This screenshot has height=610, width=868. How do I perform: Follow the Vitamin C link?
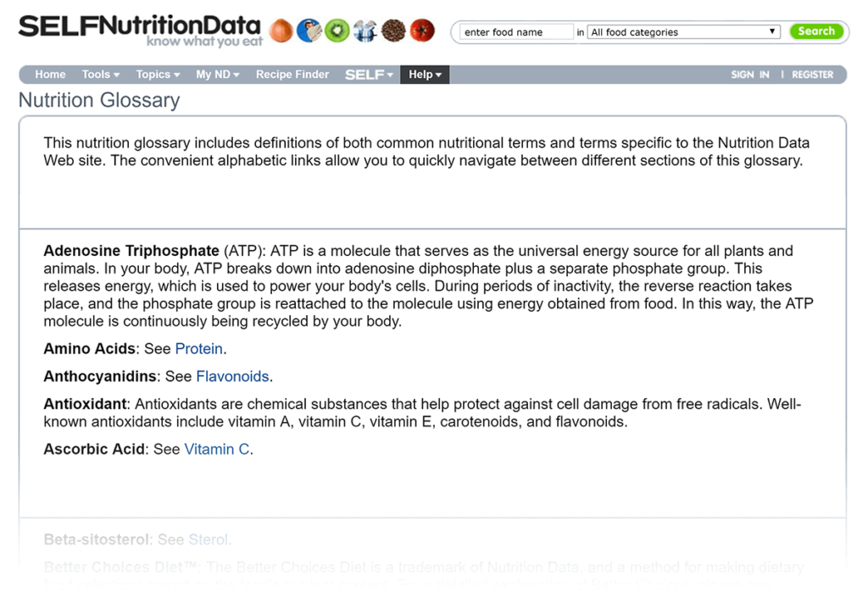tap(217, 449)
